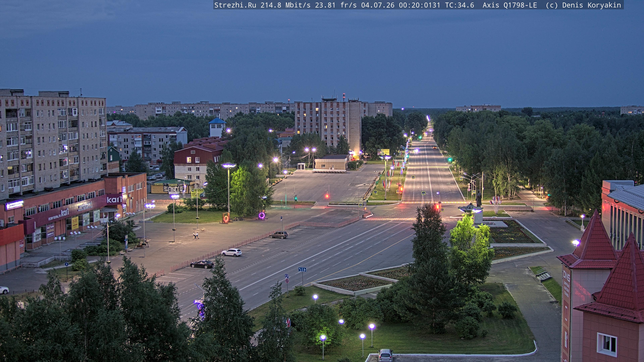Select the TC:34.6 temperature reading

460,5
